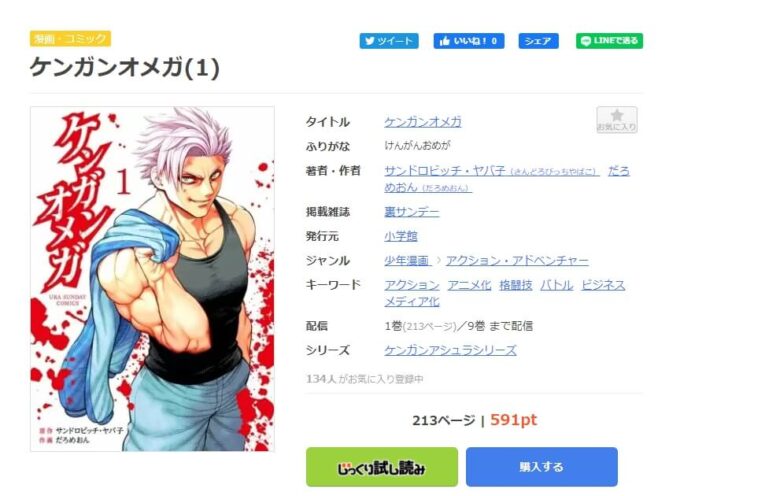This screenshot has height=496, width=780.
Task: Click the Facebook シェア share button
Action: pyautogui.click(x=538, y=41)
